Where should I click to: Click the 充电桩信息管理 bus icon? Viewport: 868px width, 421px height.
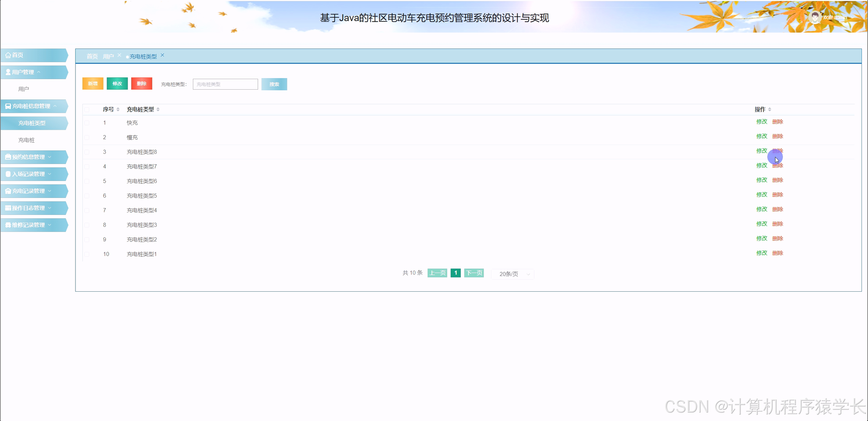8,106
